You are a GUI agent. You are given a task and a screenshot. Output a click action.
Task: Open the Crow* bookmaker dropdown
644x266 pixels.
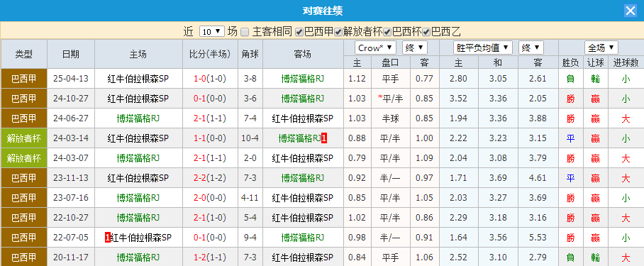click(x=375, y=48)
